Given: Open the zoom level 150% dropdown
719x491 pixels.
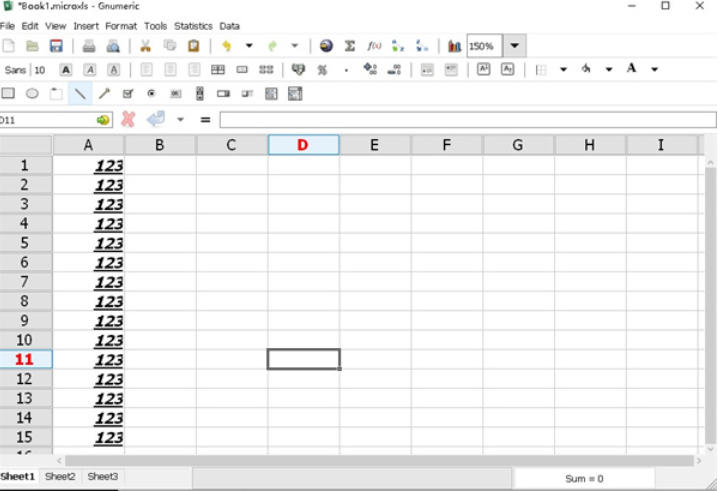Looking at the screenshot, I should [x=514, y=46].
